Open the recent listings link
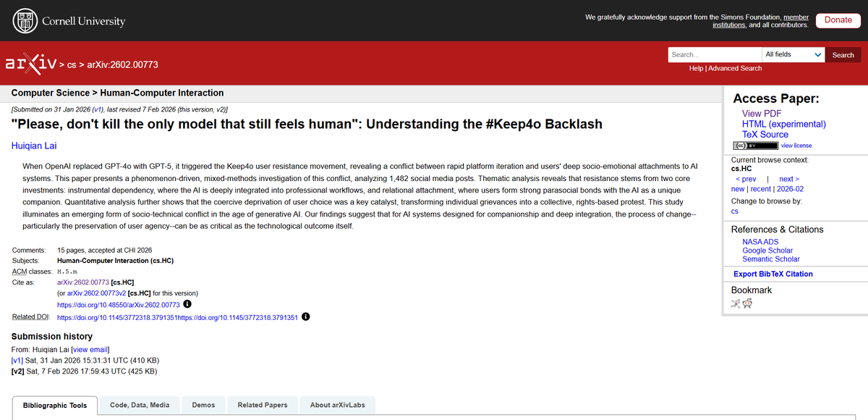 (x=762, y=189)
